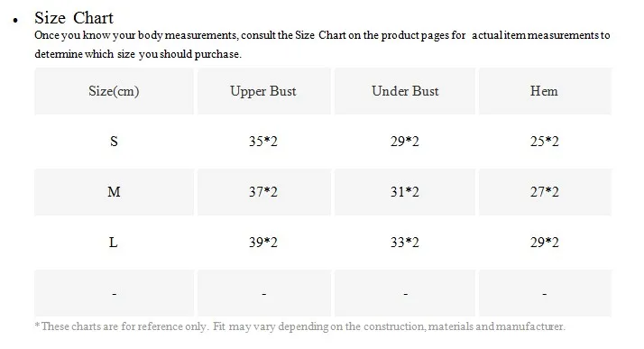The height and width of the screenshot is (349, 644).
Task: Click the L row 29*2 Hem cell
Action: (544, 243)
